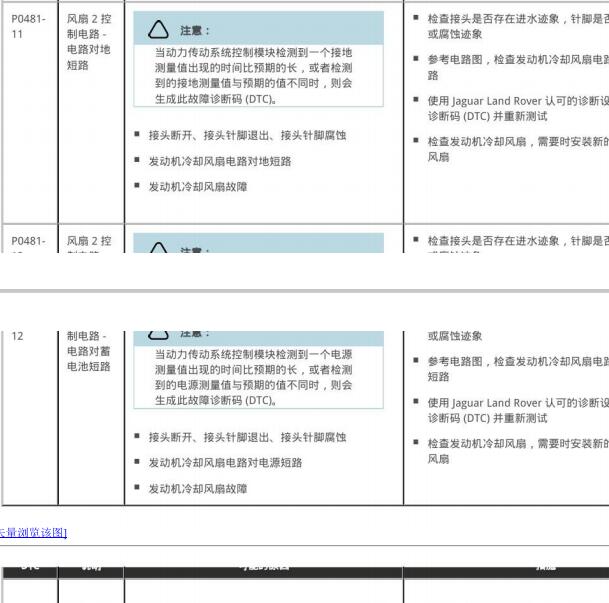Select note text mentioning '电源测量值'

point(253,377)
